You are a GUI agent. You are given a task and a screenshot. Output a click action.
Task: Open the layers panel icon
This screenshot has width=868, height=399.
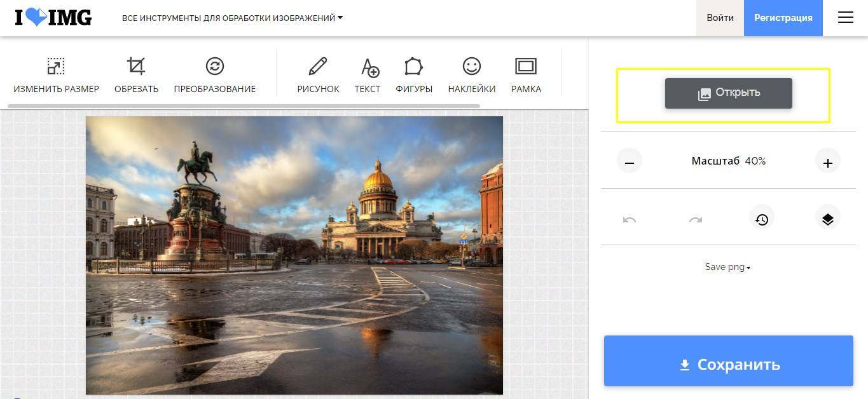(827, 220)
